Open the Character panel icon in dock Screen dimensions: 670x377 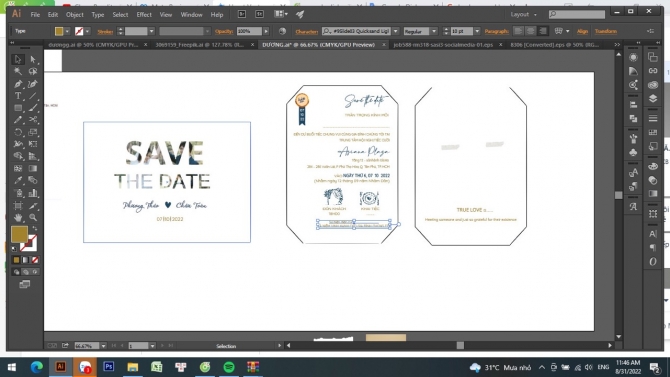[652, 234]
